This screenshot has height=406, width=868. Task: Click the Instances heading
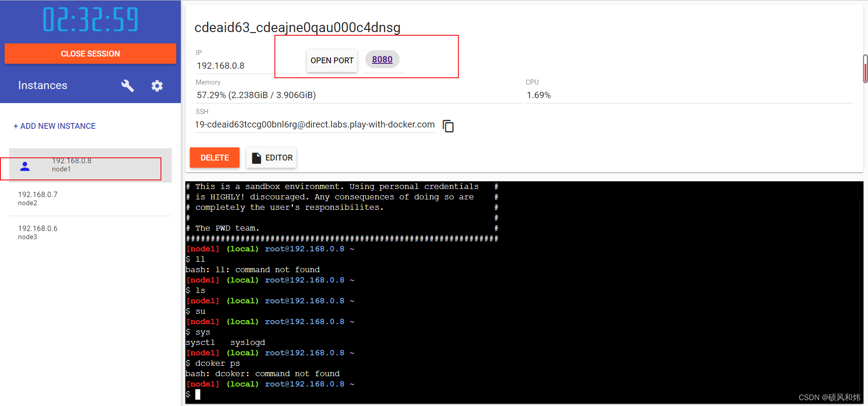42,85
